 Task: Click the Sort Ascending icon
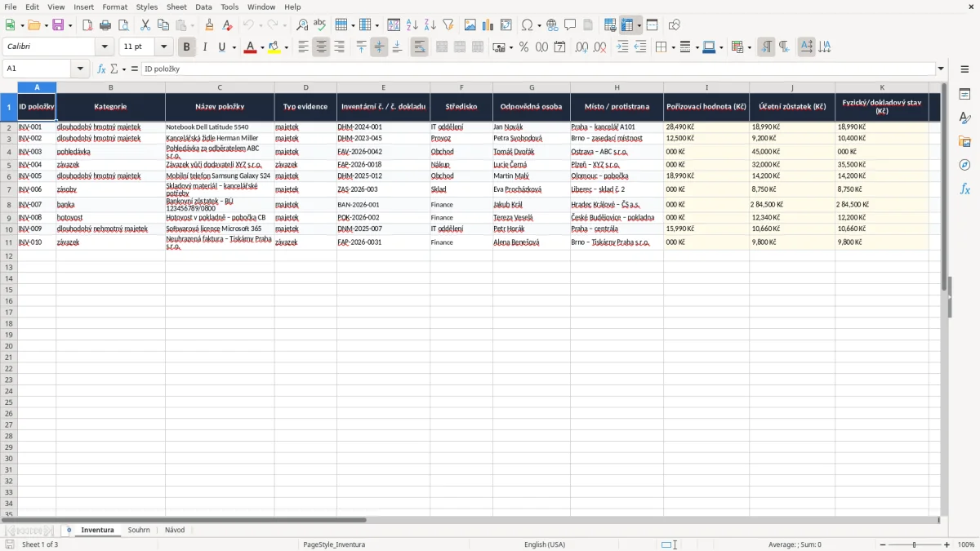click(x=412, y=25)
